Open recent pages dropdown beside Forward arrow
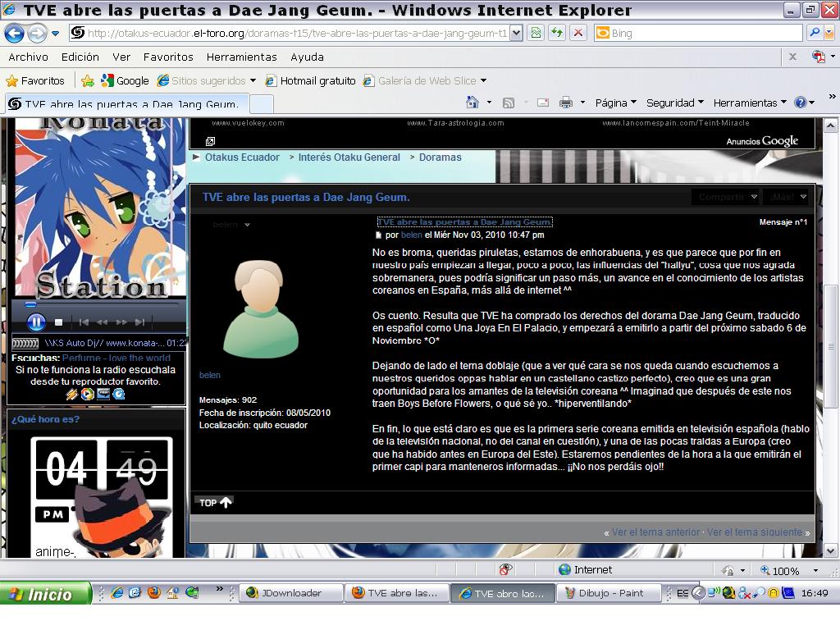The width and height of the screenshot is (840, 630). click(x=55, y=34)
